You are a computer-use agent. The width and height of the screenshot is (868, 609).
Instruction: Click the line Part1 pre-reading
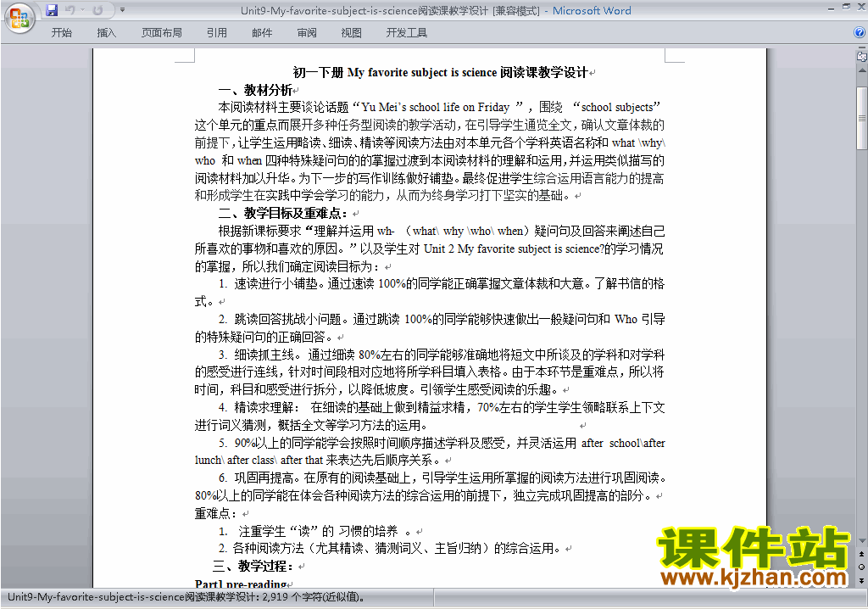pyautogui.click(x=241, y=584)
